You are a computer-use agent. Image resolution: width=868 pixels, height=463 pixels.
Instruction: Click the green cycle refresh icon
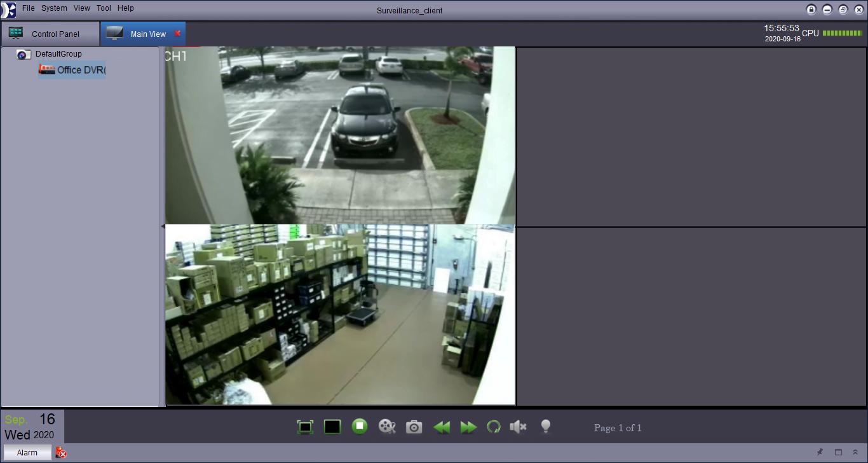coord(493,427)
